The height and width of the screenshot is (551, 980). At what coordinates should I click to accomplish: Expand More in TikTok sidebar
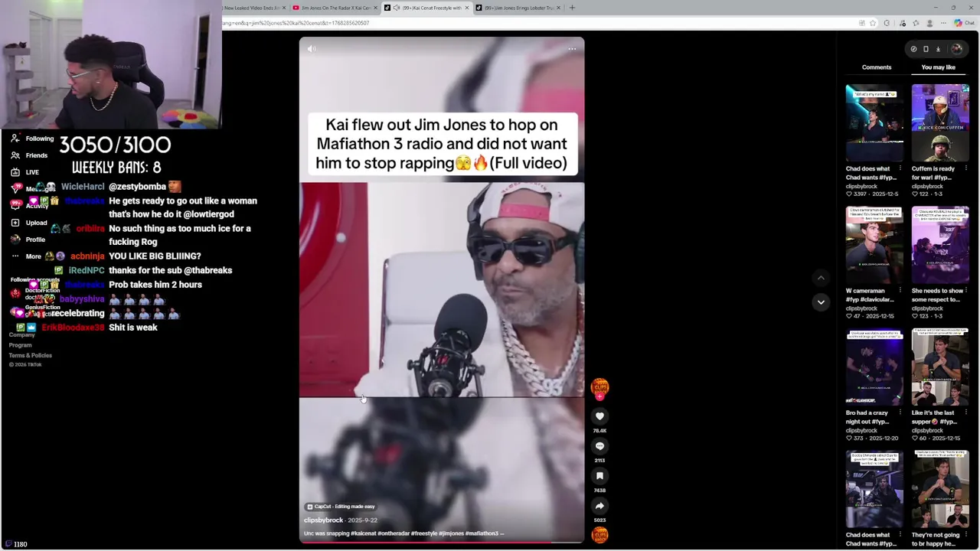coord(26,256)
